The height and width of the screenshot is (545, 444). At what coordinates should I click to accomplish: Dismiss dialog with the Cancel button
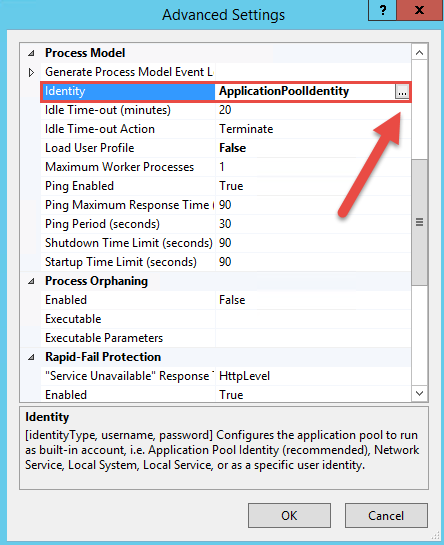click(x=386, y=515)
